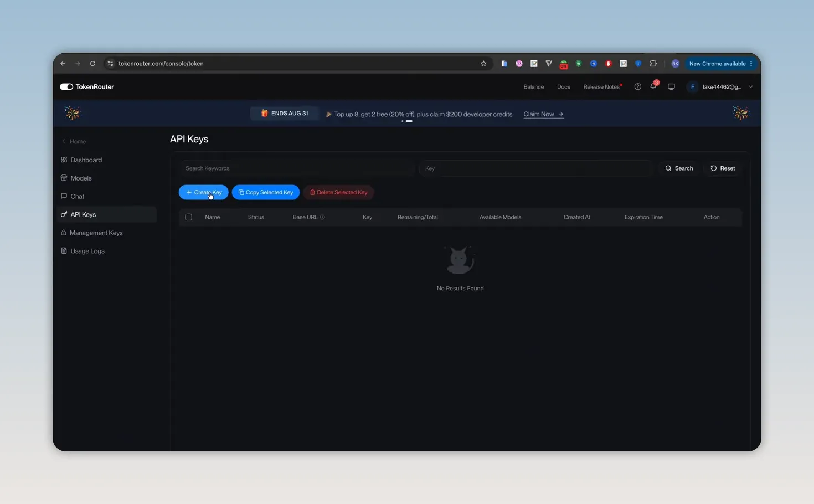Reload the page with the refresh icon

pyautogui.click(x=92, y=64)
